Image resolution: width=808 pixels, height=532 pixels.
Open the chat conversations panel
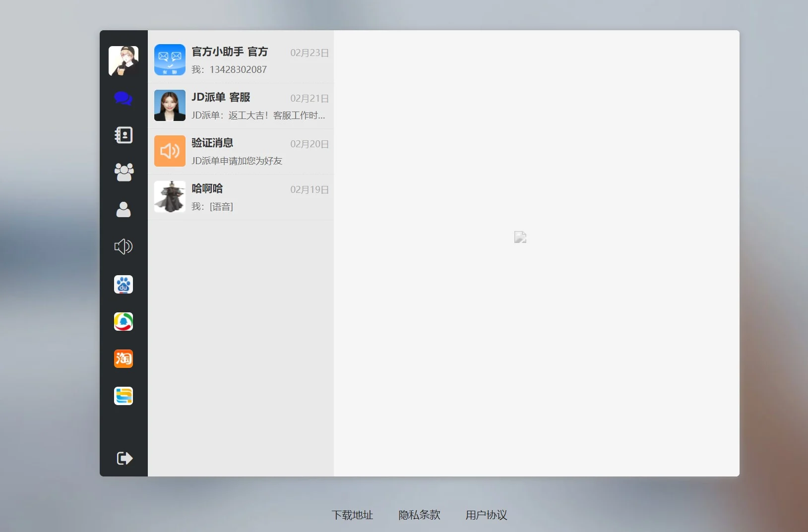click(123, 98)
